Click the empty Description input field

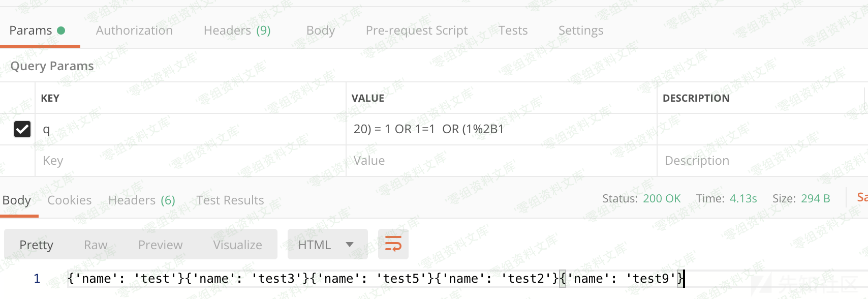[760, 161]
